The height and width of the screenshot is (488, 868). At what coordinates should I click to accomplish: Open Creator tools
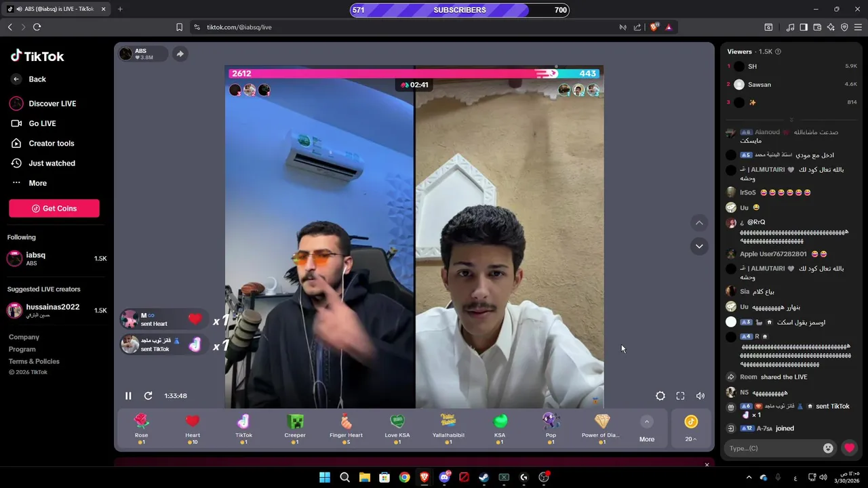click(x=42, y=144)
